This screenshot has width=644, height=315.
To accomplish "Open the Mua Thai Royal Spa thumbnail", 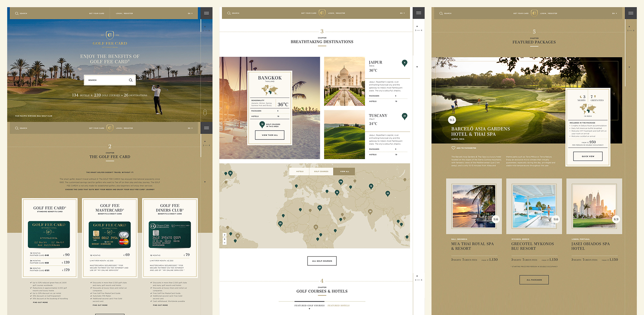I will click(474, 206).
